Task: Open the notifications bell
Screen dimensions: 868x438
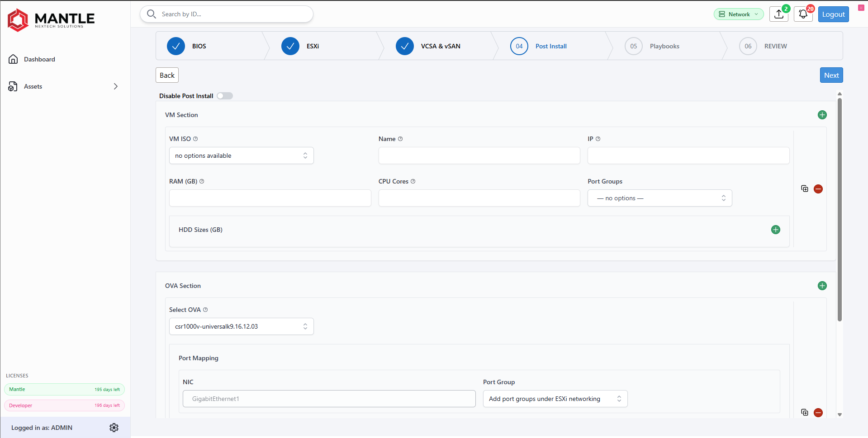Action: pos(803,14)
